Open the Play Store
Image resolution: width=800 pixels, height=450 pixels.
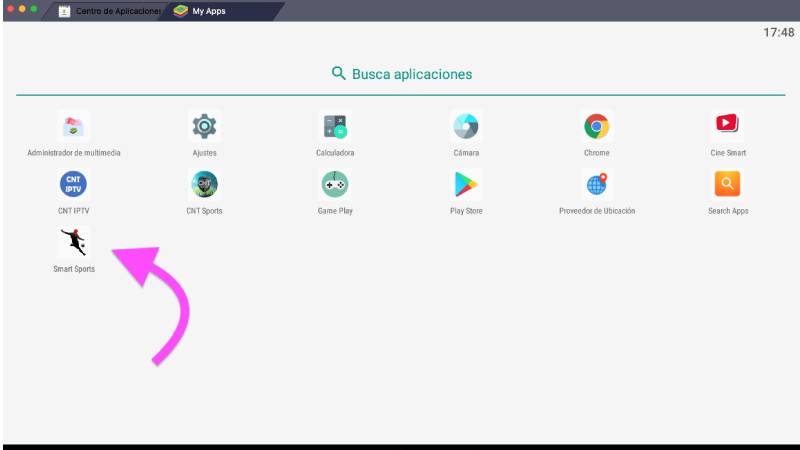click(466, 185)
